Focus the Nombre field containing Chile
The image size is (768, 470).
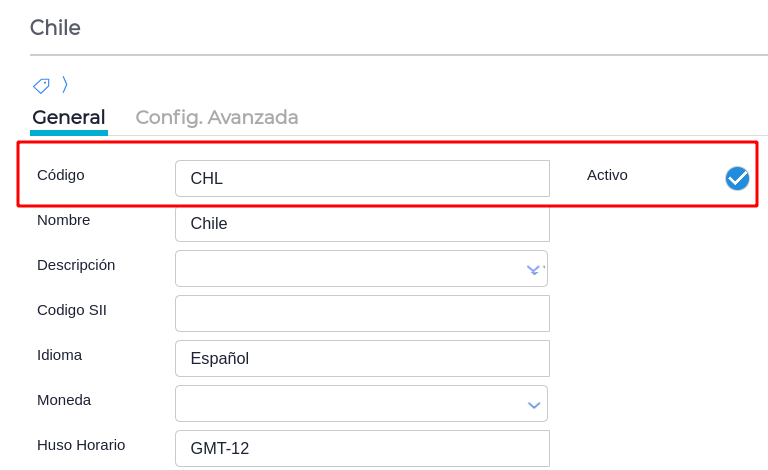(x=362, y=223)
